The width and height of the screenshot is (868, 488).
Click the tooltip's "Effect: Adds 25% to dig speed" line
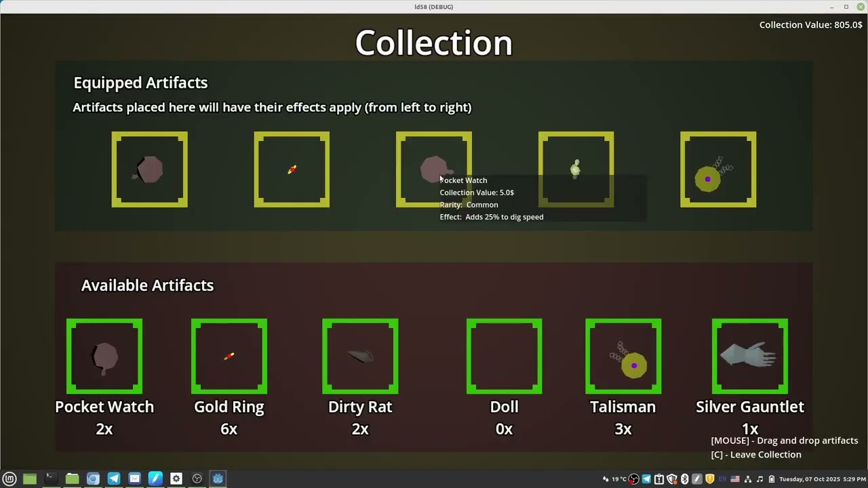click(x=492, y=217)
